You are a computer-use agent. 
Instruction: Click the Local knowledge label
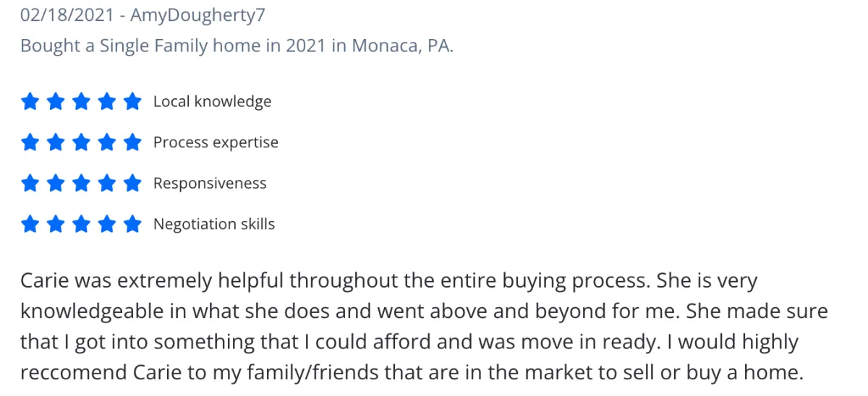point(212,102)
